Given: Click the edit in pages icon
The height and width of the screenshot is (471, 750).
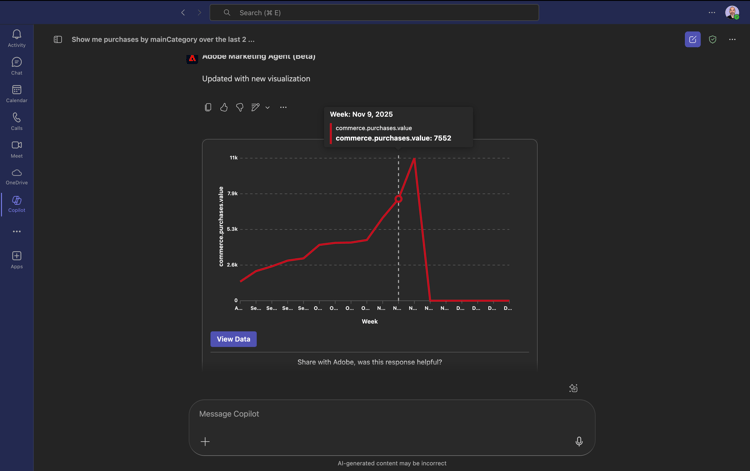Looking at the screenshot, I should [255, 107].
